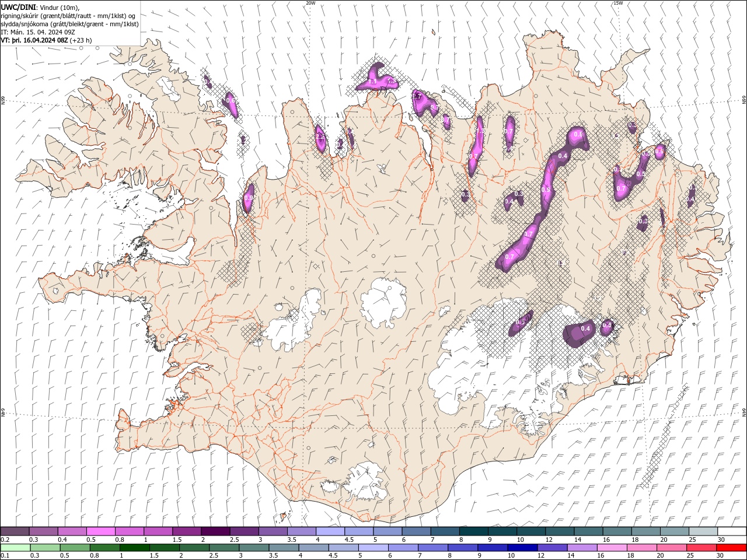Click the "(+23 h)" forecast offset text
Viewport: 747px width, 560px height.
(x=81, y=40)
